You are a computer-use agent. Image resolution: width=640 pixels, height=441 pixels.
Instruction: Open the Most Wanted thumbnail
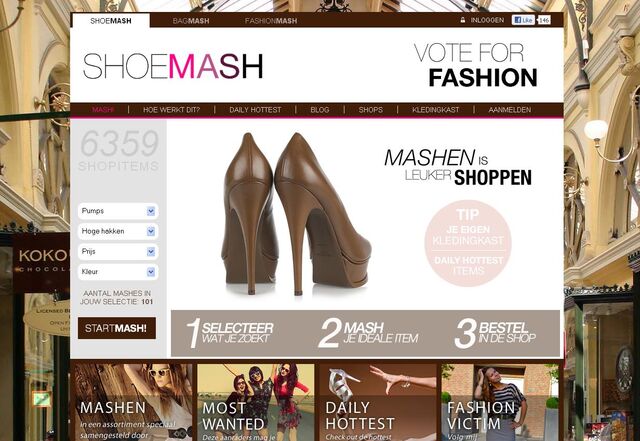256,402
